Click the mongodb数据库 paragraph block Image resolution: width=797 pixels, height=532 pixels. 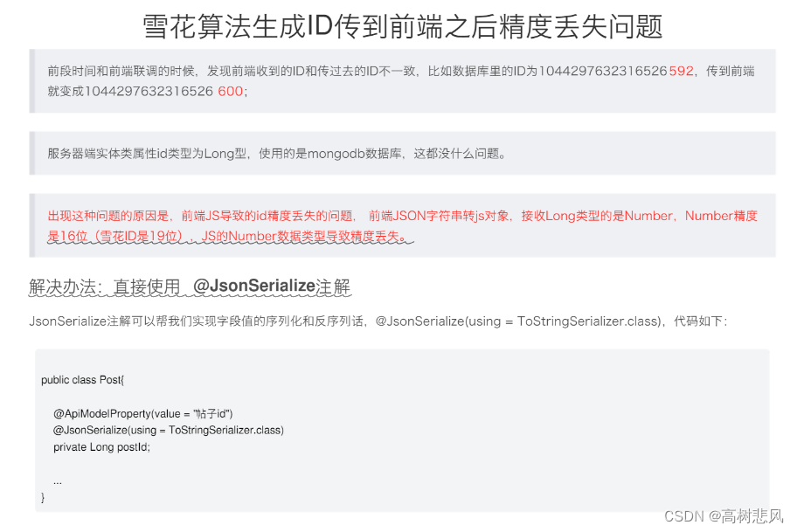pos(403,154)
